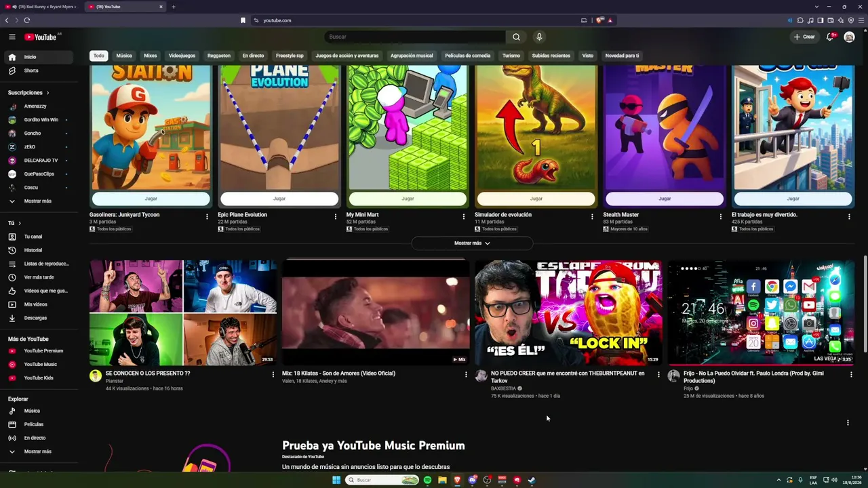Open Descargas in the sidebar
The image size is (868, 488).
click(x=38, y=318)
